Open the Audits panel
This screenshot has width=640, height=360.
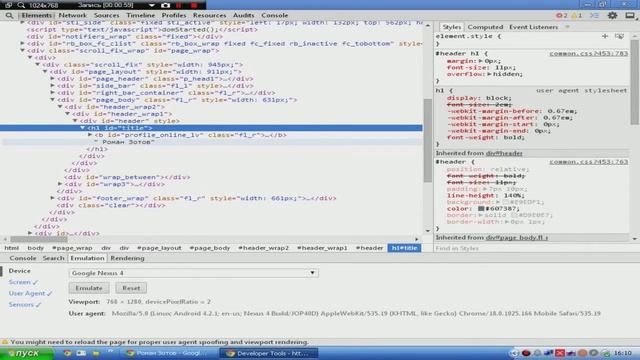click(x=244, y=15)
